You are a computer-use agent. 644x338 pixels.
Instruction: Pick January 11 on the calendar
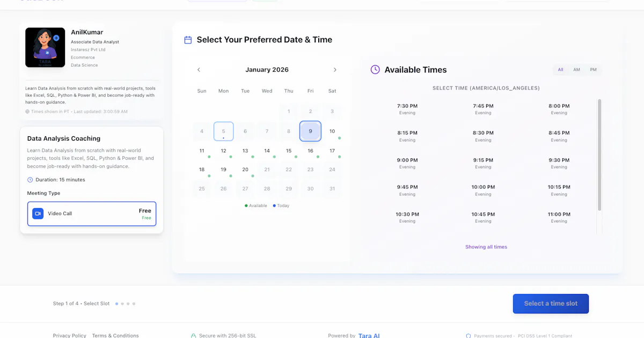coord(202,151)
